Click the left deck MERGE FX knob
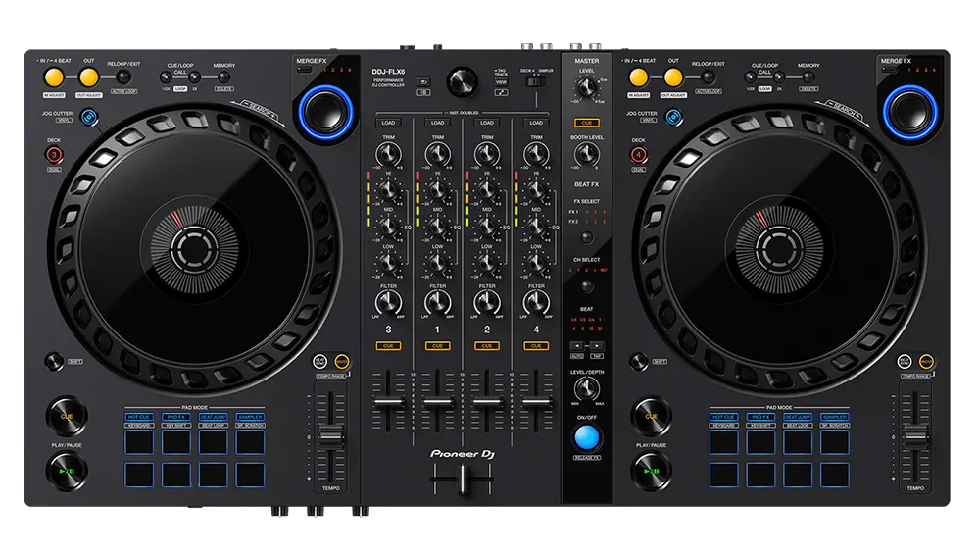Screen dimensions: 980x558 pos(325,113)
